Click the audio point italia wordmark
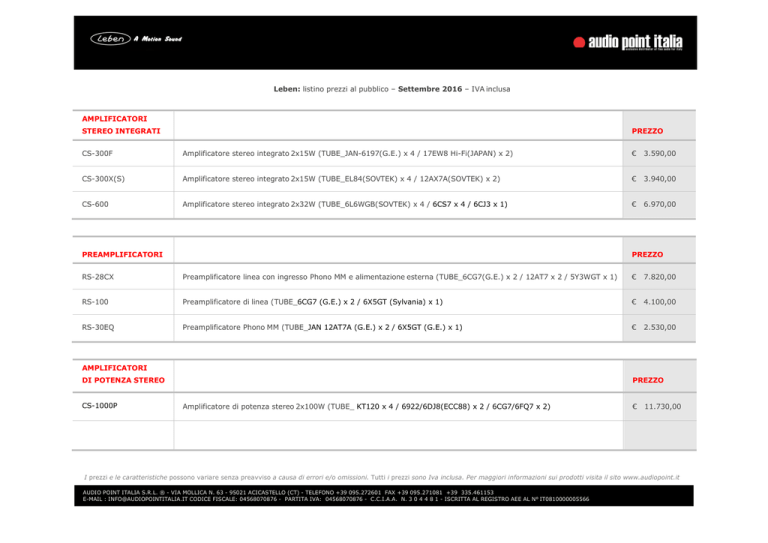The image size is (768, 543). click(635, 42)
